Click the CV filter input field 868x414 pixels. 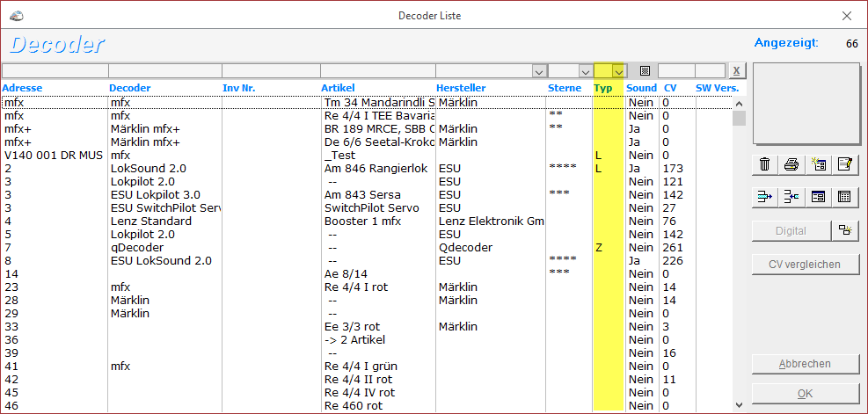point(676,71)
